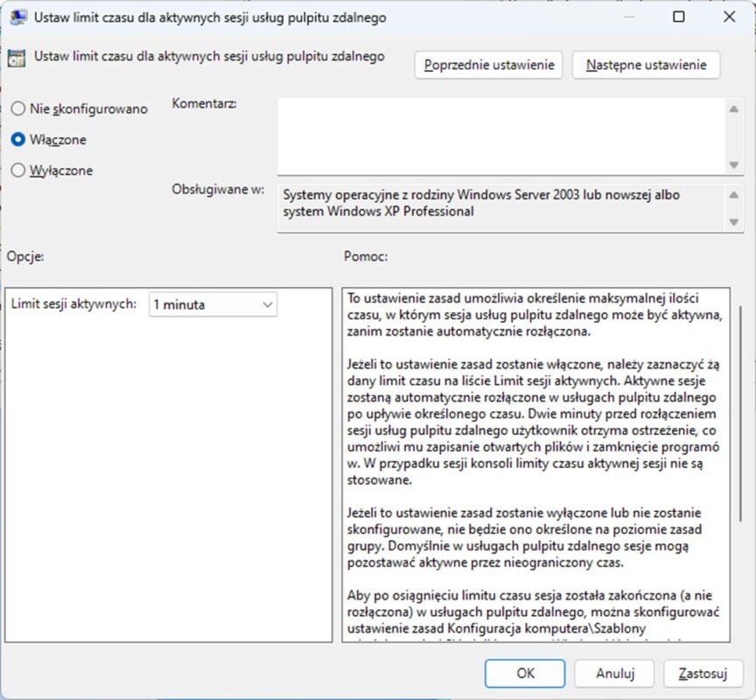The width and height of the screenshot is (756, 700).
Task: Close the policy settings dialog
Action: [x=730, y=17]
